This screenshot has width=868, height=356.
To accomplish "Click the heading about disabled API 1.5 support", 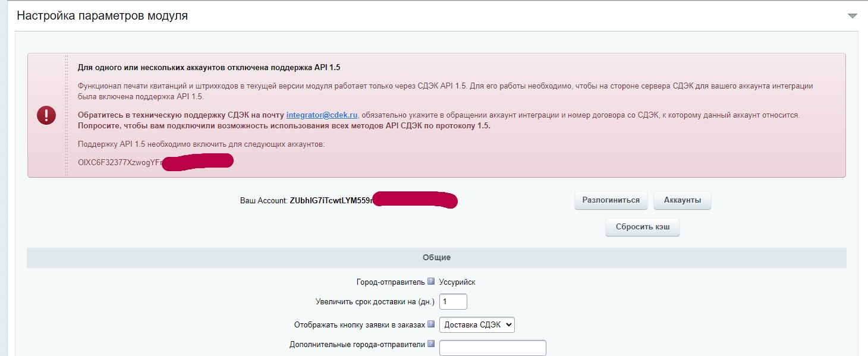I will tap(209, 67).
